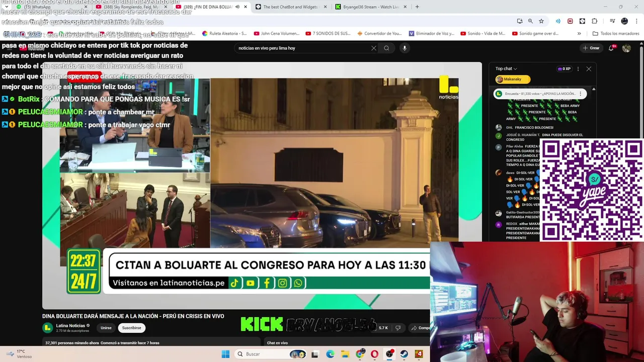Open the poll banner three-dot menu
This screenshot has width=644, height=362.
(x=580, y=94)
